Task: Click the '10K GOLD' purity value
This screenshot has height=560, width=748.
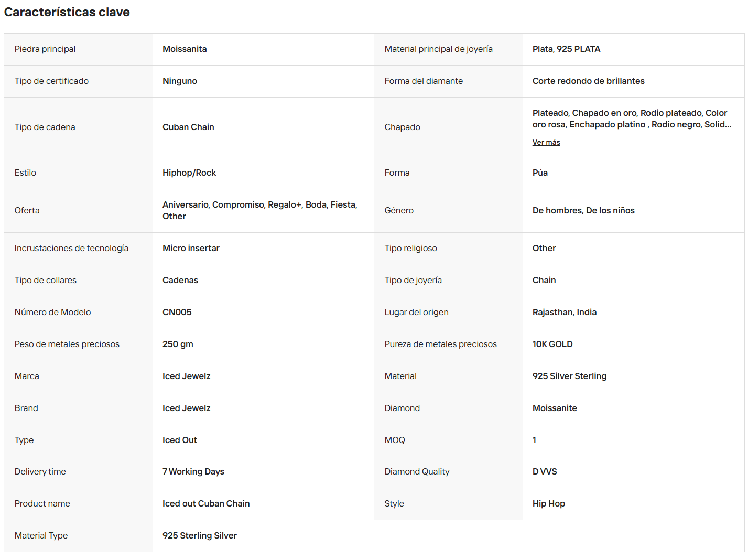Action: (x=552, y=344)
